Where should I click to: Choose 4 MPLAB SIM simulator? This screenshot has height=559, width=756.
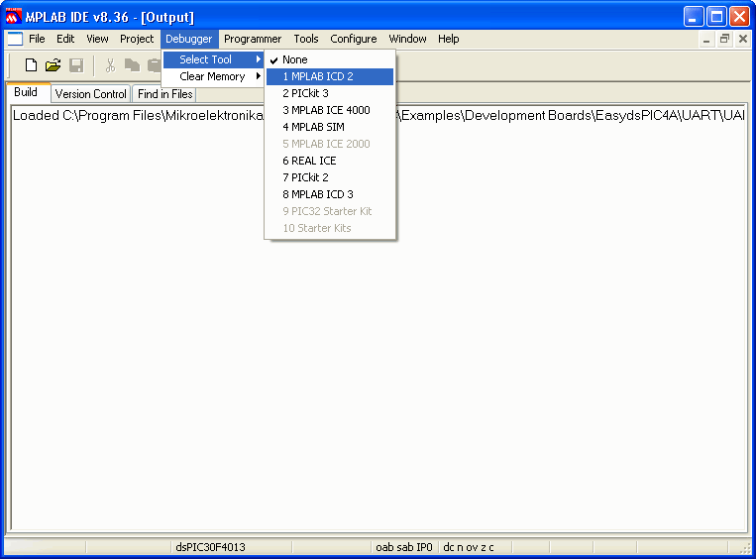click(x=330, y=127)
